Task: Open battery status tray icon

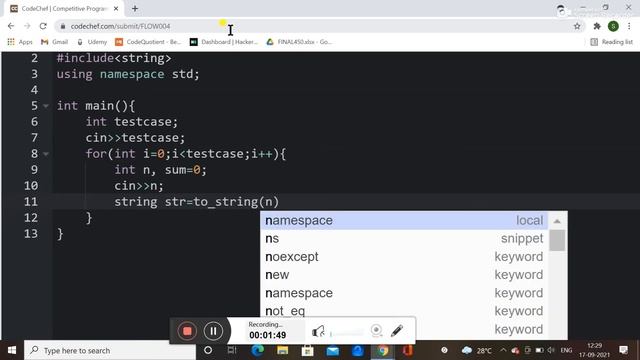Action: point(539,350)
